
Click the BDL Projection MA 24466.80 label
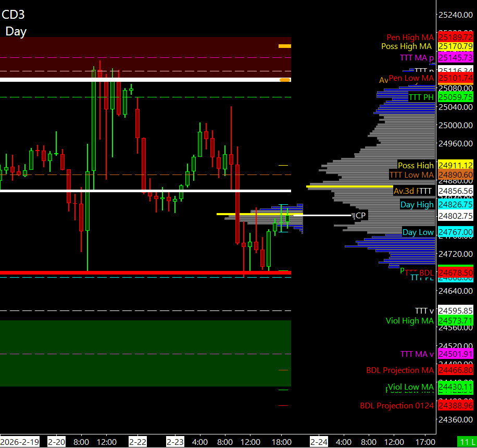[455, 370]
